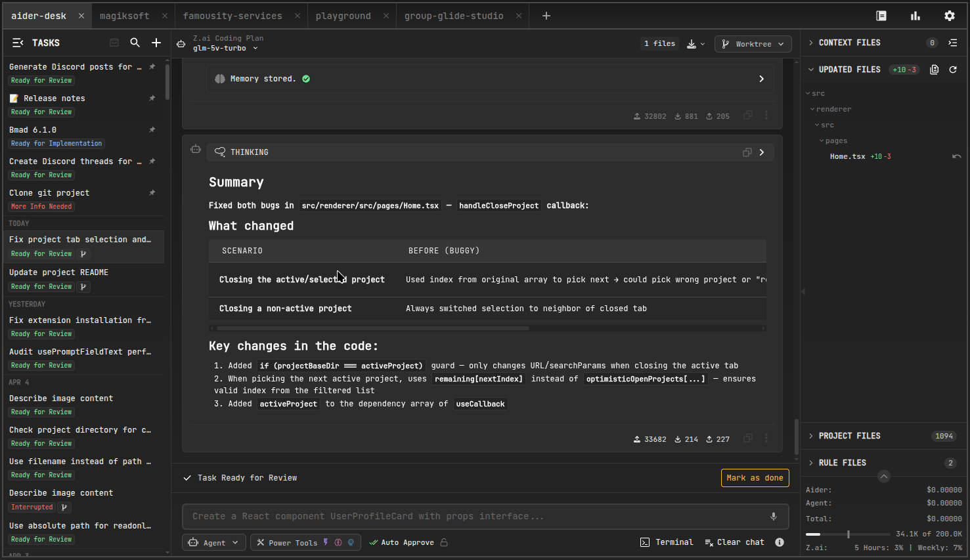This screenshot has height=560, width=970.
Task: Collapse the cost summary panel with up chevron
Action: [x=884, y=477]
